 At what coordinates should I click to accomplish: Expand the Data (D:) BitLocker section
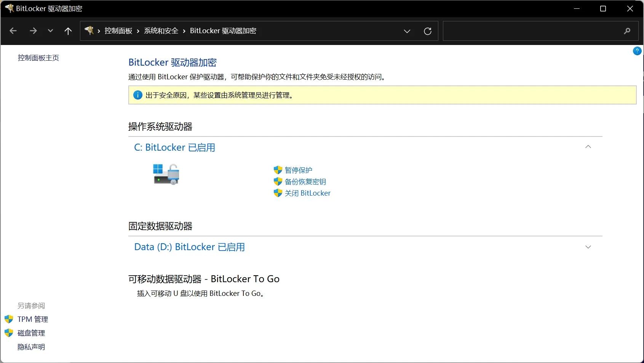pos(588,247)
